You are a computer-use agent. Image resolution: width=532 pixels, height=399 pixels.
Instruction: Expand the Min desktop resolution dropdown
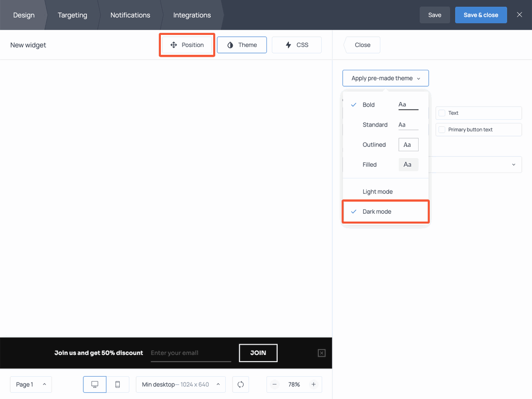pos(180,384)
